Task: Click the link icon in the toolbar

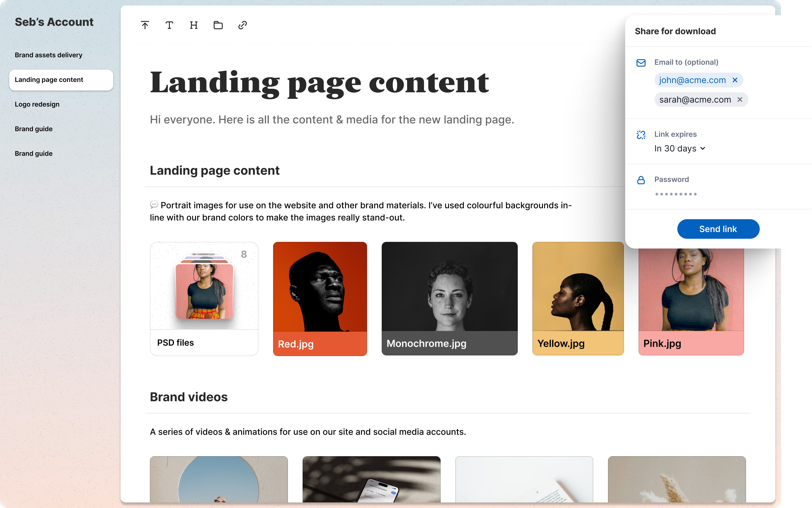Action: point(242,25)
